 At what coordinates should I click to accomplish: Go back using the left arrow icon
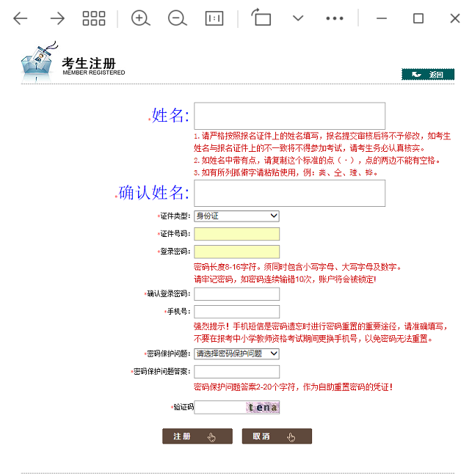[x=21, y=18]
